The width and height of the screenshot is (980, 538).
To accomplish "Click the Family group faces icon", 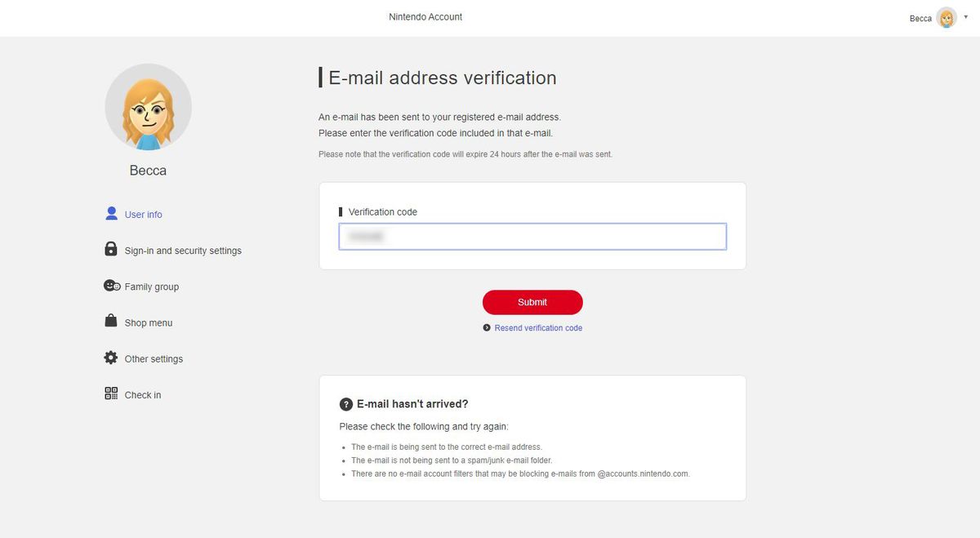I will (x=111, y=285).
